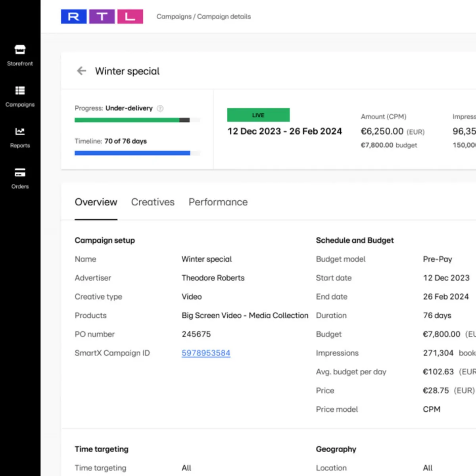Click the PO number 245675
Screen dimensions: 476x476
click(196, 334)
